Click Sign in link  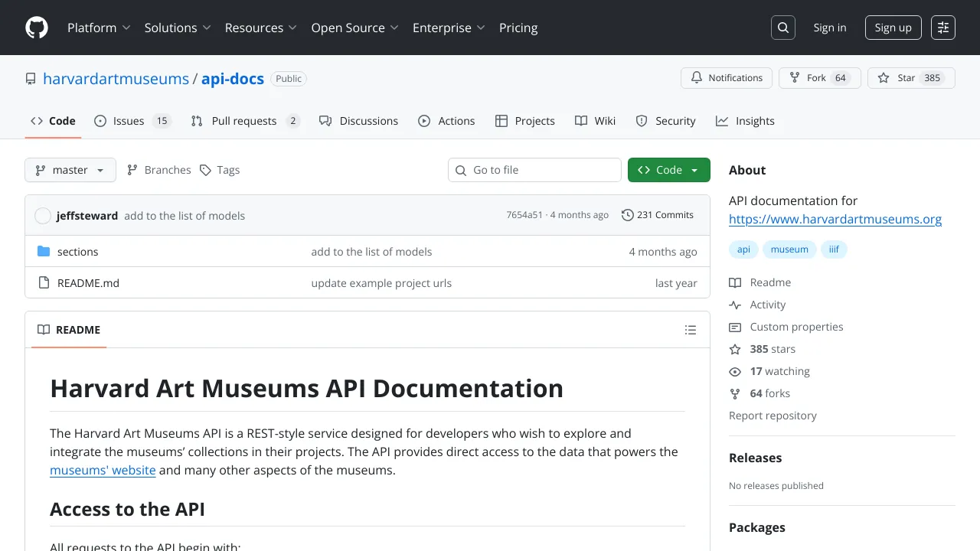(x=830, y=28)
